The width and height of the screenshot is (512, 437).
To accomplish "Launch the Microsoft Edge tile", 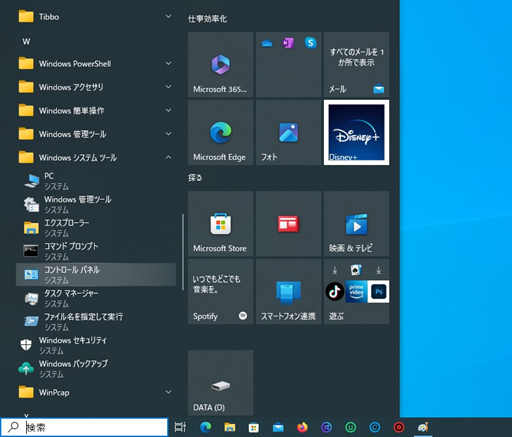I will pyautogui.click(x=220, y=132).
